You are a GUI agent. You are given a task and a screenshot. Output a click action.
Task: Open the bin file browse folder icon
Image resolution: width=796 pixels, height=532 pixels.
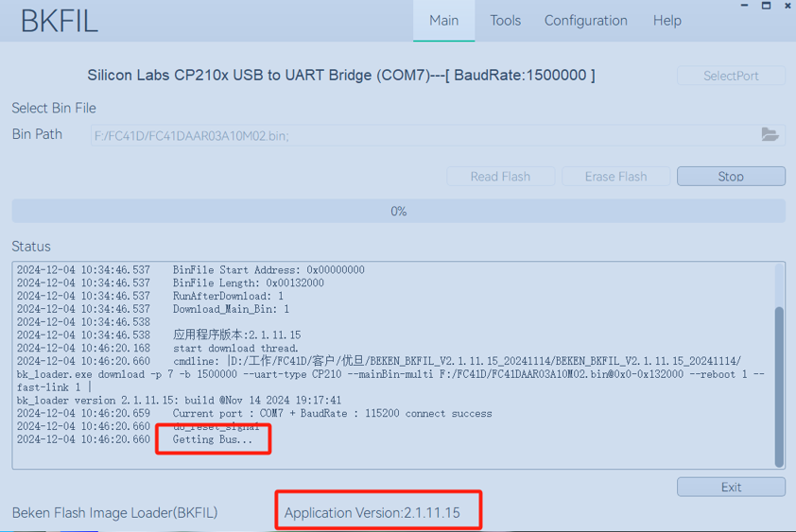[x=770, y=135]
